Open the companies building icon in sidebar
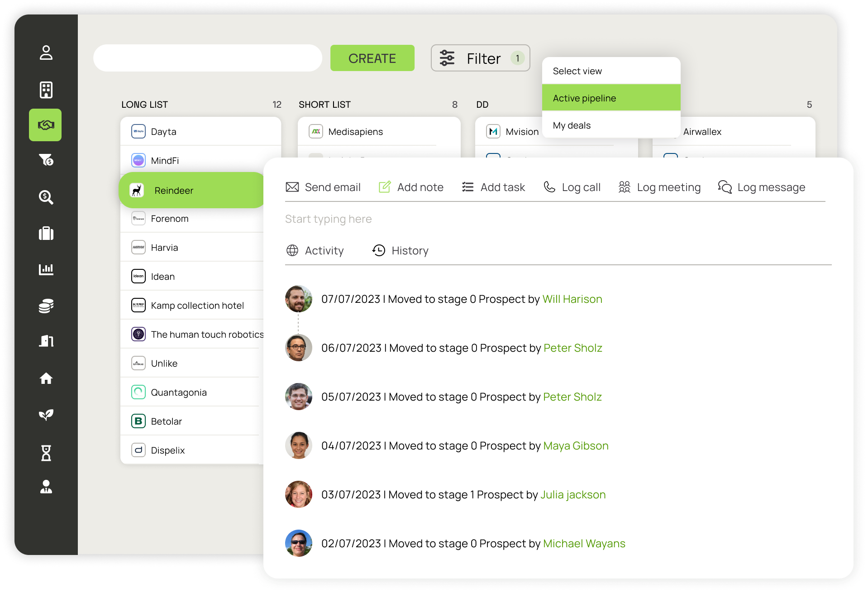 [46, 90]
